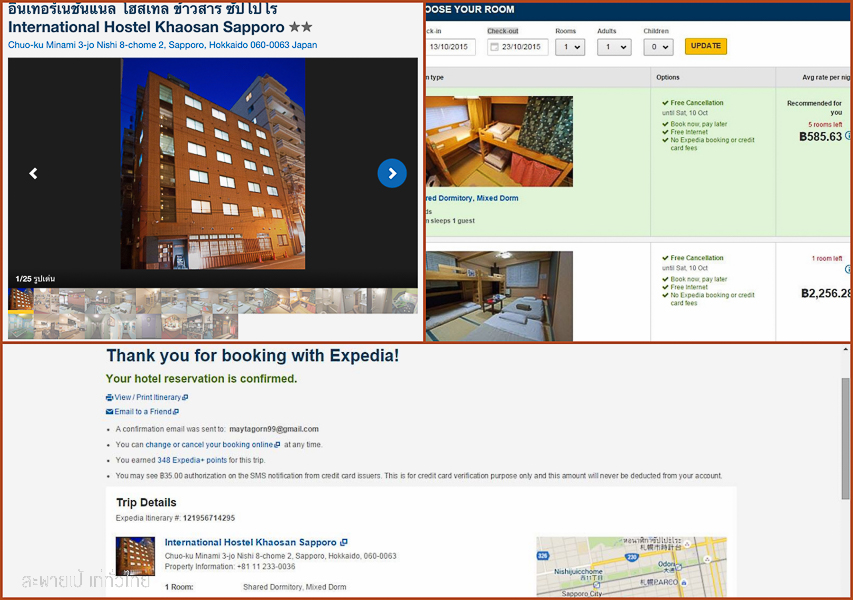The image size is (853, 600).
Task: Select the ฿585.63 rate price
Action: coord(820,137)
